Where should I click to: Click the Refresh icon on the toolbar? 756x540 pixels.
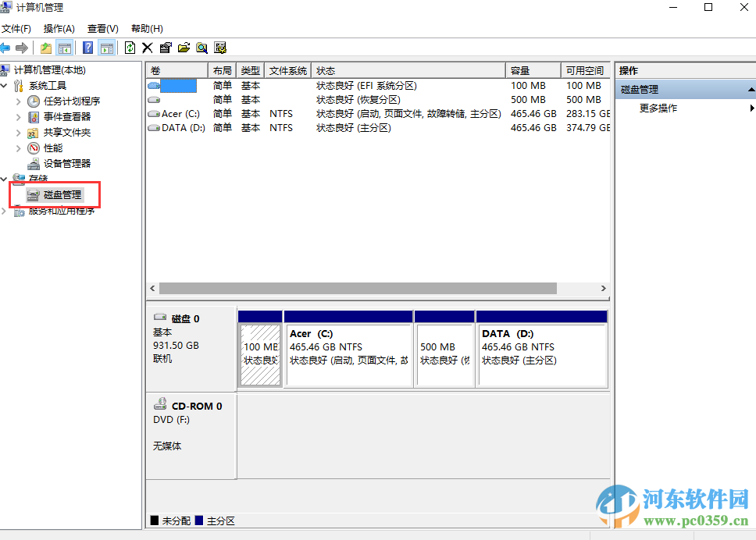pyautogui.click(x=130, y=47)
